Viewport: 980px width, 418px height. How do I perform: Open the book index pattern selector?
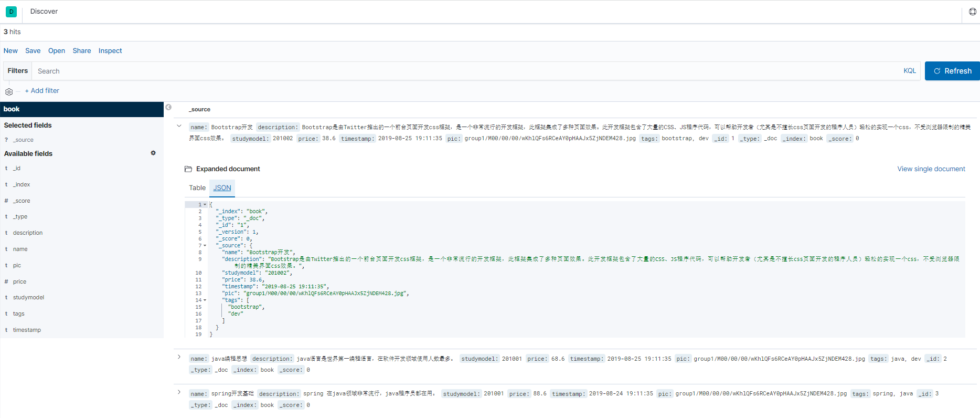point(82,109)
